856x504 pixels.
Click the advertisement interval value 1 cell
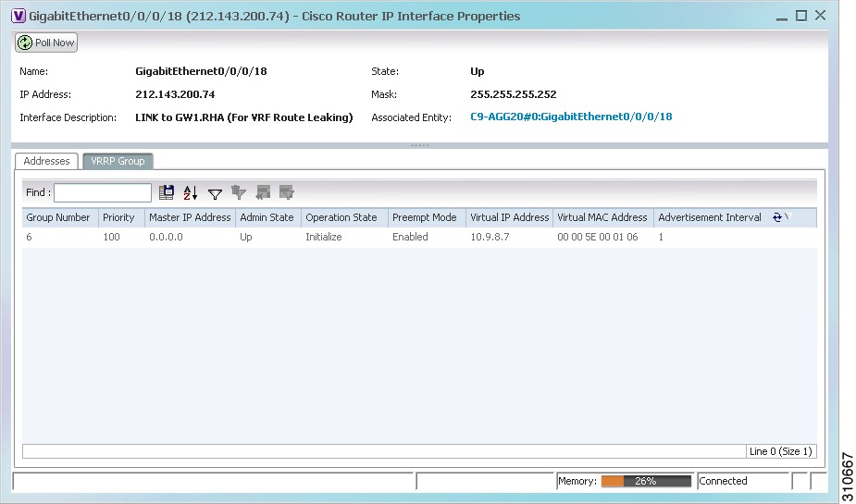pyautogui.click(x=736, y=238)
